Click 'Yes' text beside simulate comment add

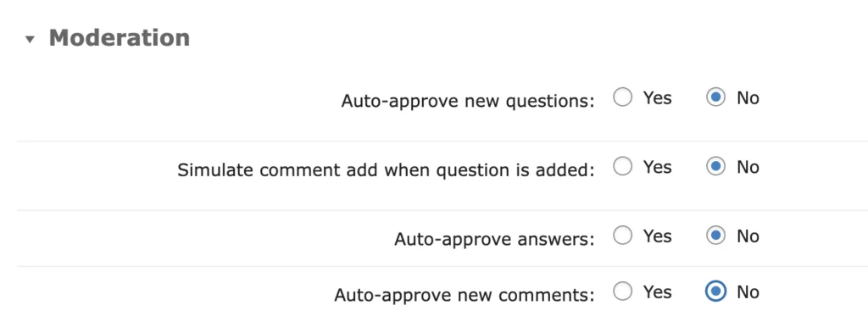[x=657, y=167]
